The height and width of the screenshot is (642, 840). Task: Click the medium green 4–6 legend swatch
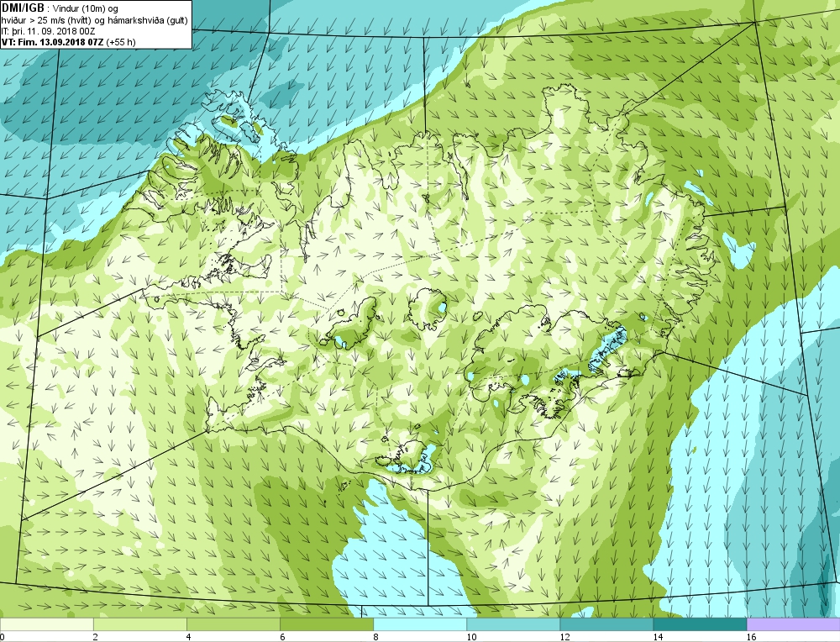[234, 624]
